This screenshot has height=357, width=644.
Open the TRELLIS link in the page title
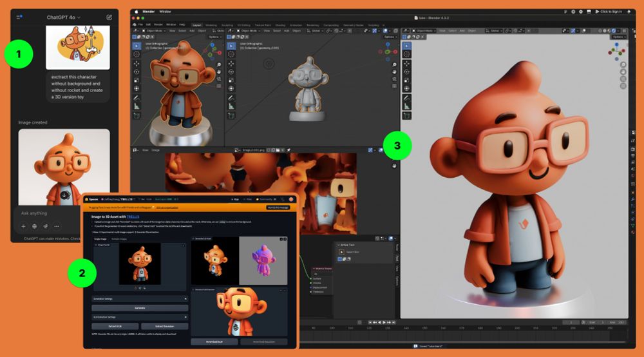coord(133,217)
